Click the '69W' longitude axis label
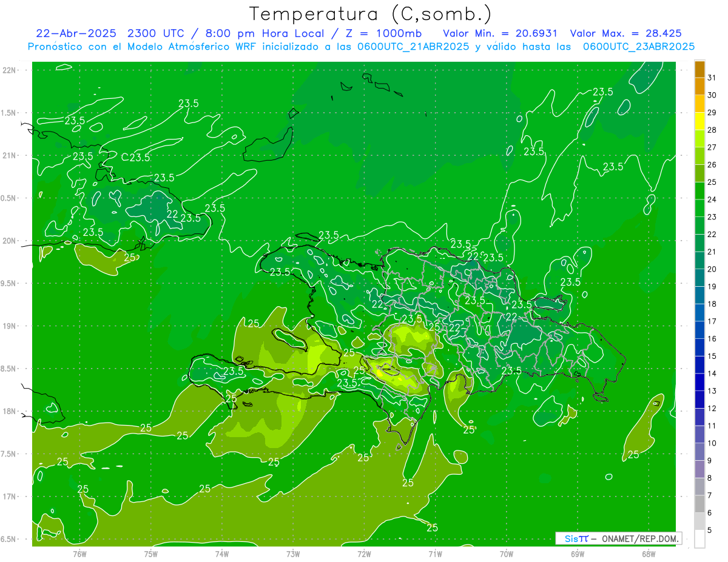This screenshot has width=728, height=562. click(578, 554)
